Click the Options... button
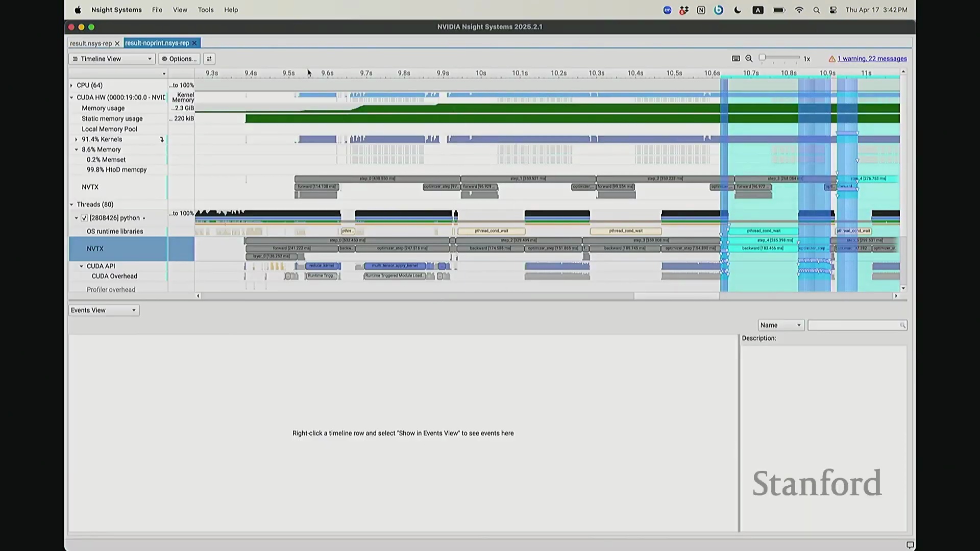Image resolution: width=980 pixels, height=551 pixels. click(x=179, y=59)
